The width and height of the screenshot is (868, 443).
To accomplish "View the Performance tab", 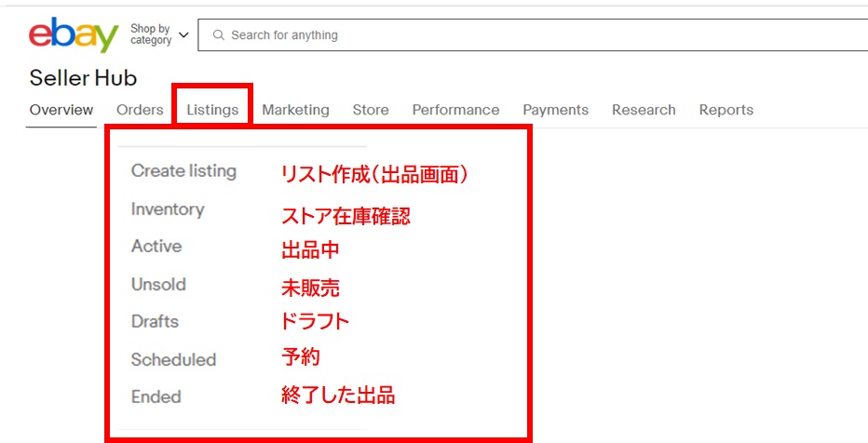I will click(455, 110).
